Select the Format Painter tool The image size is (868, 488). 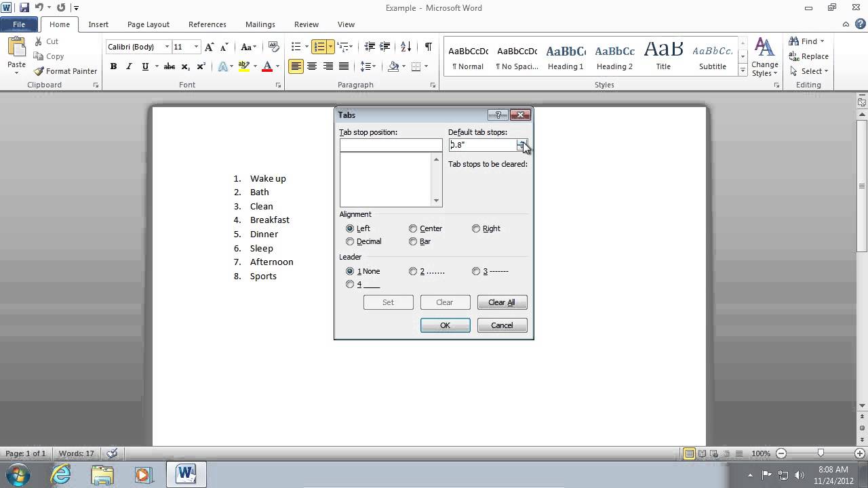(66, 71)
